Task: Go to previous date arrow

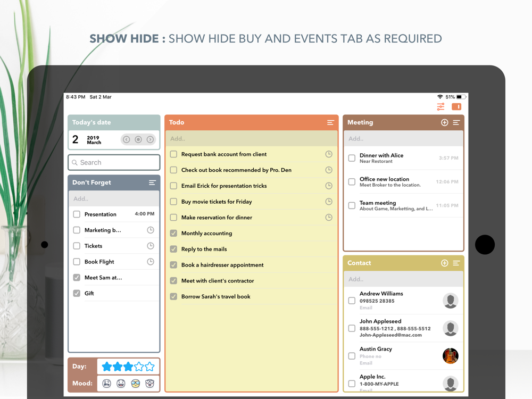Action: pyautogui.click(x=126, y=139)
